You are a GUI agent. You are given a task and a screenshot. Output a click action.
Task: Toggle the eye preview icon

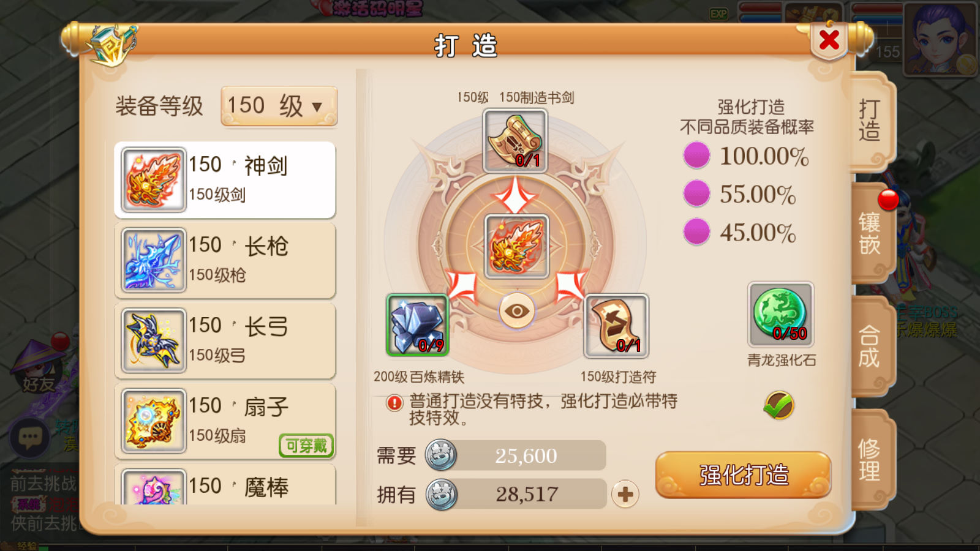pyautogui.click(x=517, y=311)
